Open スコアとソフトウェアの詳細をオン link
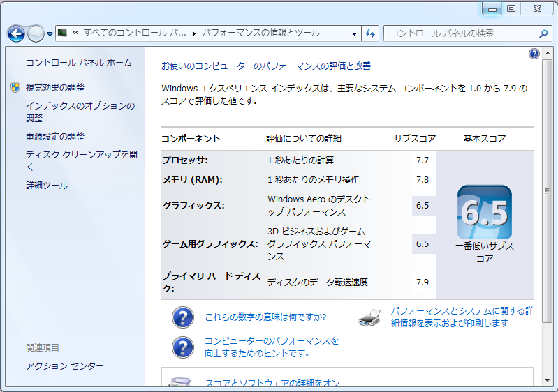Viewport: 558px width, 392px height. pyautogui.click(x=272, y=383)
